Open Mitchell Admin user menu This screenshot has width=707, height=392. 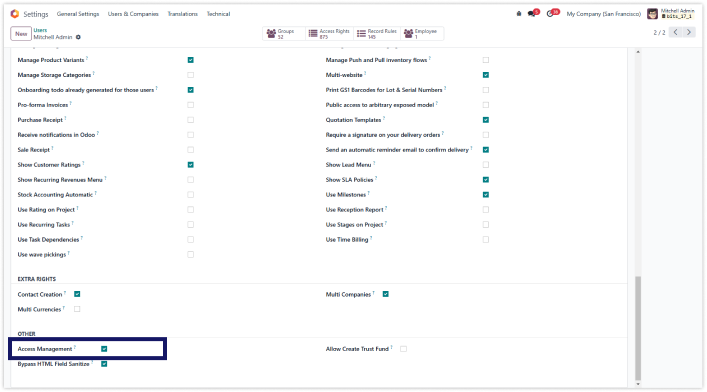pos(671,14)
